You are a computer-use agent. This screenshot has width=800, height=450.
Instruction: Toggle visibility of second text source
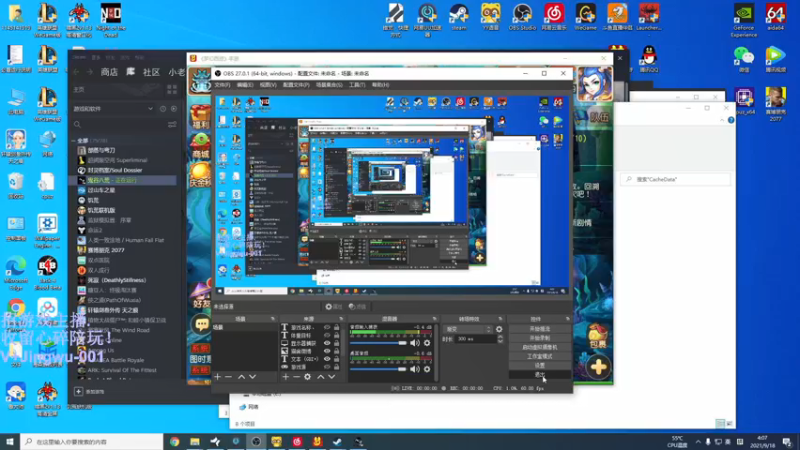tap(327, 335)
